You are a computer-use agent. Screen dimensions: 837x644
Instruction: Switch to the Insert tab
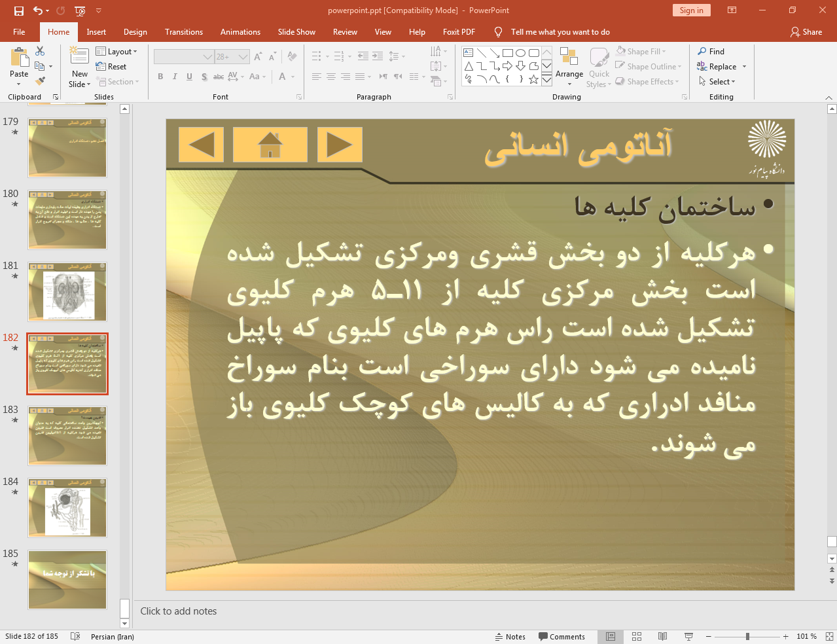[x=96, y=32]
